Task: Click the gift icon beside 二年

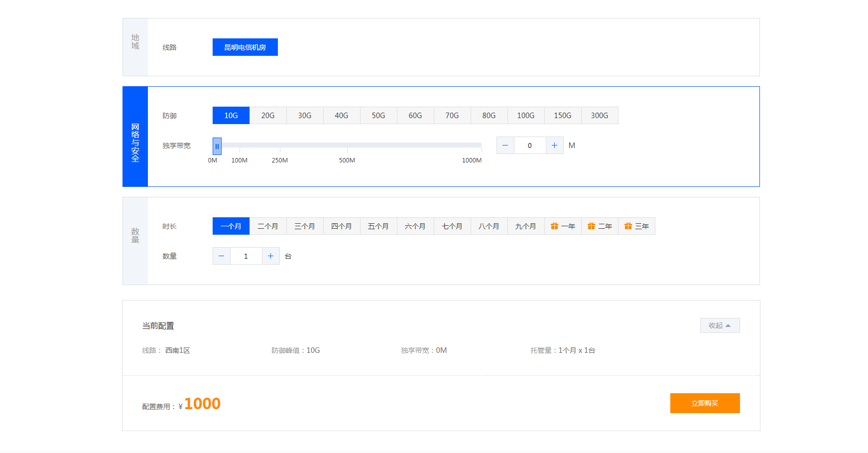Action: point(592,226)
